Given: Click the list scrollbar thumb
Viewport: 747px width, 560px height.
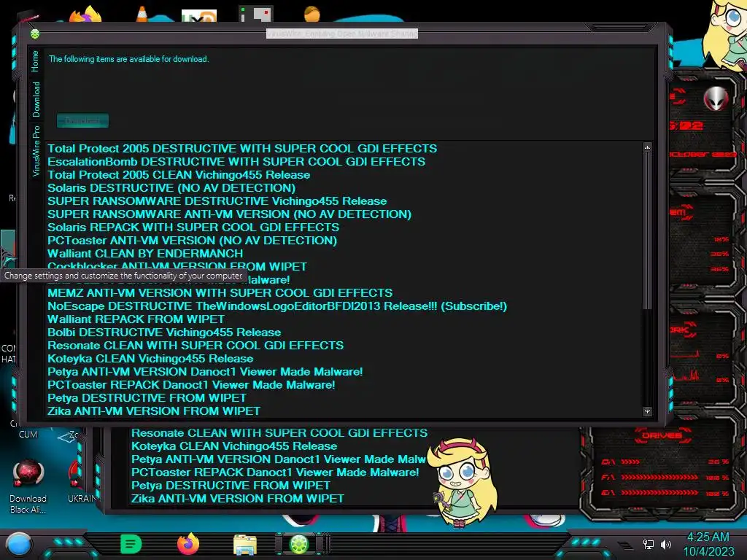Looking at the screenshot, I should pos(647,231).
